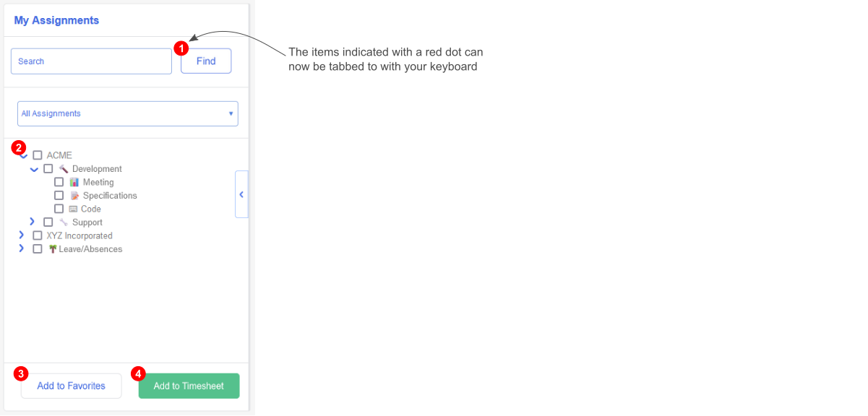
Task: Select the Leave/Absences label
Action: 91,249
